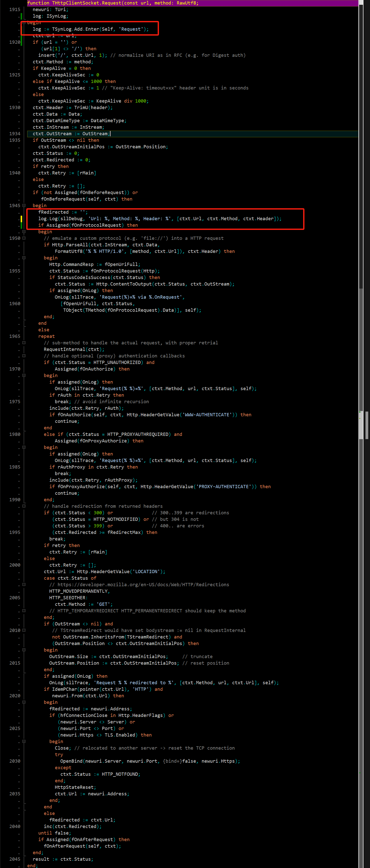Image resolution: width=370 pixels, height=868 pixels.
Task: Click line number 1934 in the gutter
Action: click(15, 134)
